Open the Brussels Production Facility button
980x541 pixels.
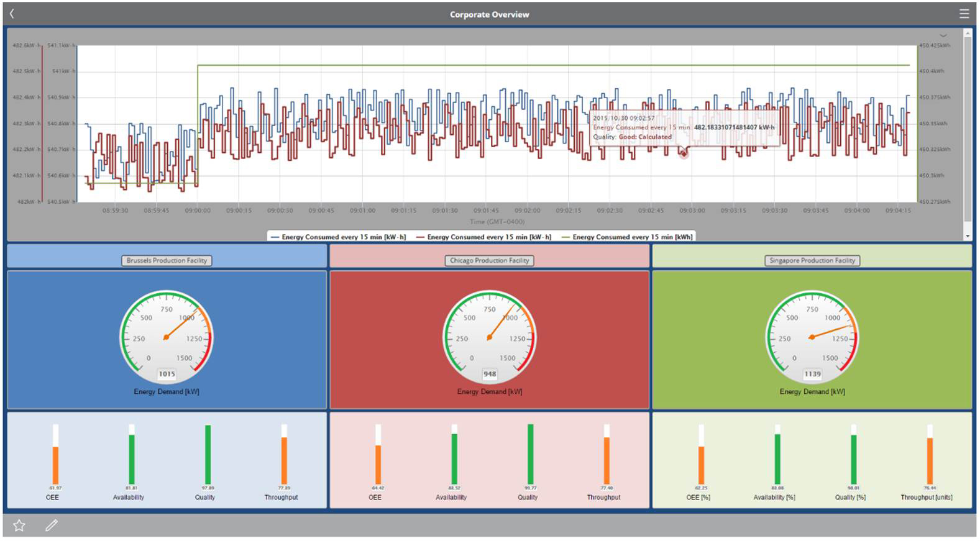pyautogui.click(x=167, y=260)
